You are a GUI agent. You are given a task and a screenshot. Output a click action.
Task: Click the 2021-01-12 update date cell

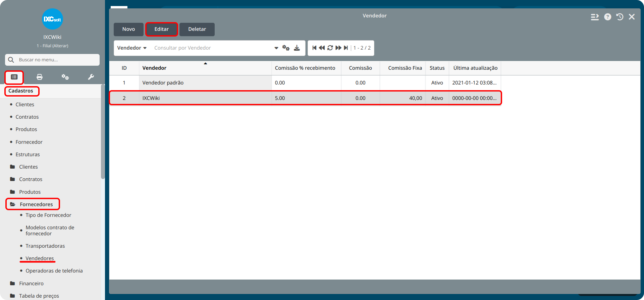(x=475, y=83)
